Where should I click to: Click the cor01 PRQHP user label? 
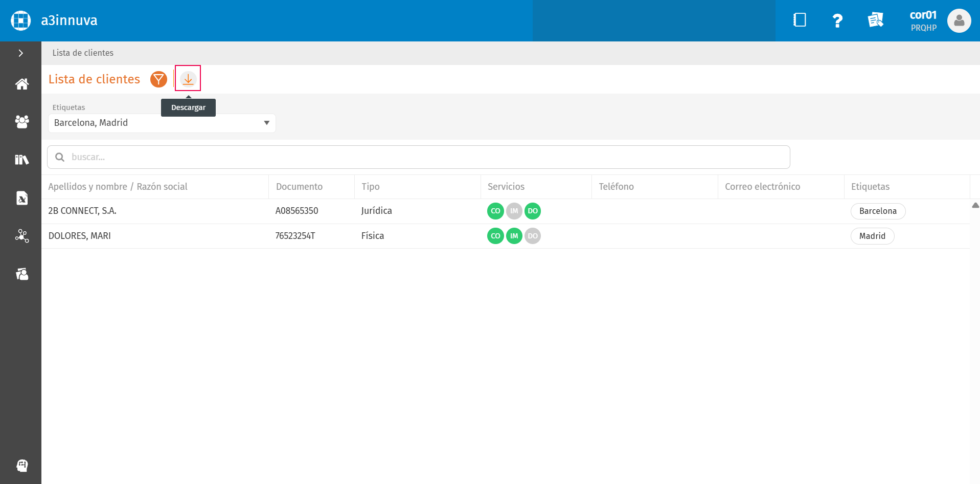[x=923, y=21]
